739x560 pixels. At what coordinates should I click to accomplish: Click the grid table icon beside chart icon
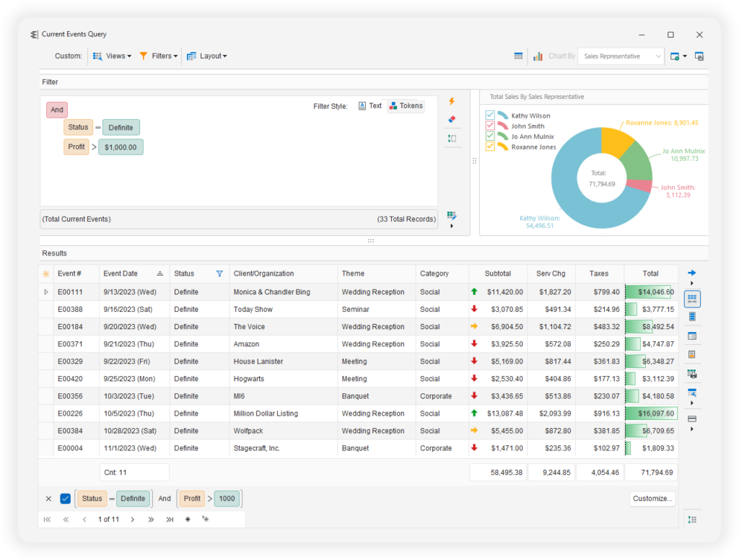click(518, 56)
